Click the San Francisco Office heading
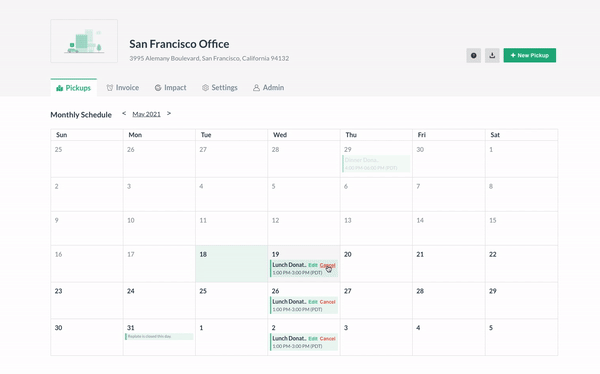 pyautogui.click(x=179, y=44)
